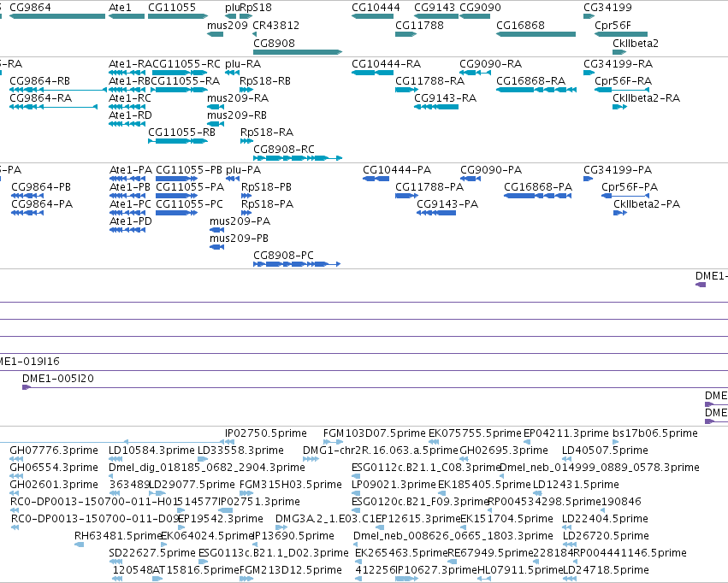Click EST GH02695.3prime
Viewport: 728px width, 583px height.
pyautogui.click(x=504, y=450)
